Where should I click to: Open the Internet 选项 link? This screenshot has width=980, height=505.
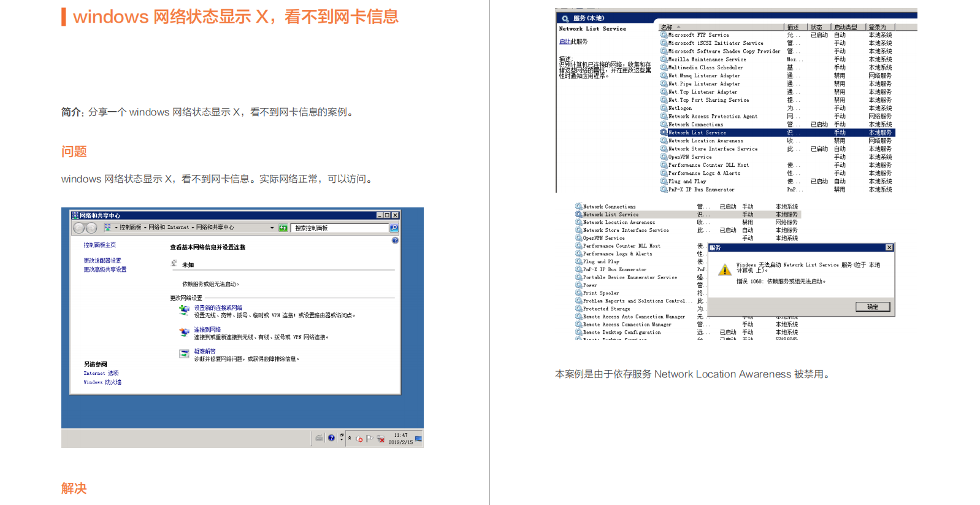point(101,373)
